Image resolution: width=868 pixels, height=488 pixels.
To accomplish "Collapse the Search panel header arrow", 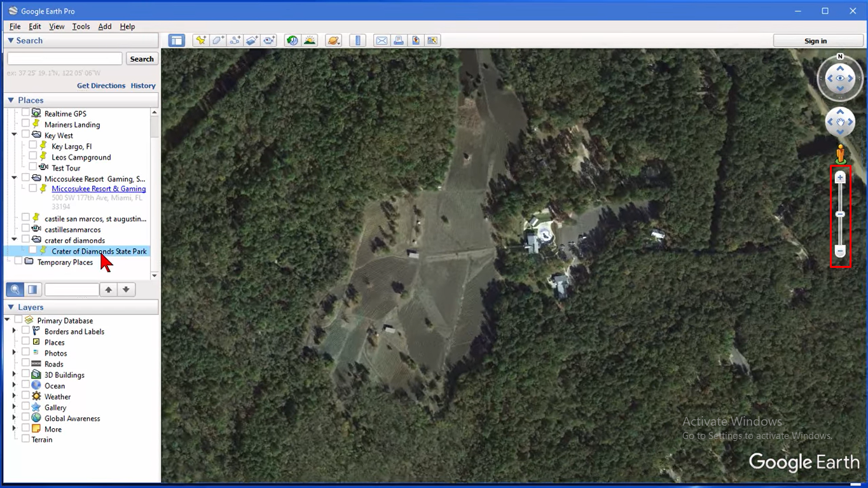I will (x=11, y=41).
